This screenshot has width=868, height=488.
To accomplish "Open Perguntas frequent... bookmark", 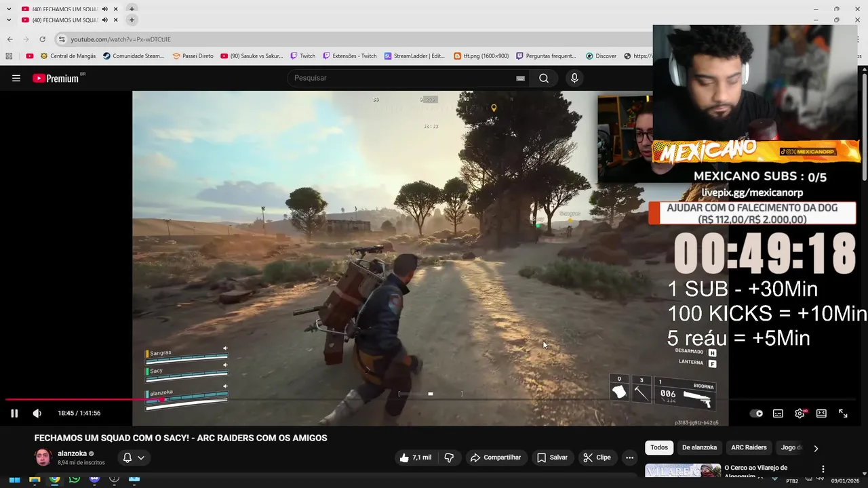I will pos(546,56).
